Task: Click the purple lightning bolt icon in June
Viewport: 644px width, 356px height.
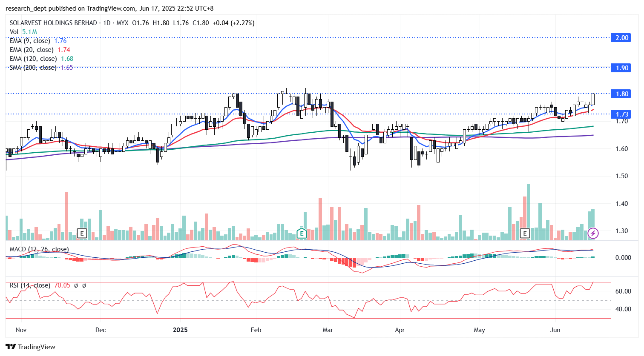Action: click(x=593, y=233)
